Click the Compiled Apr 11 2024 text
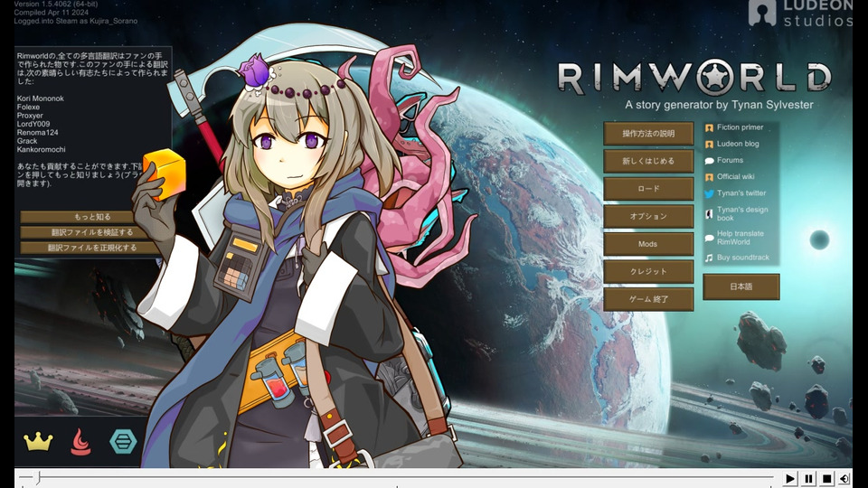Image resolution: width=868 pixels, height=488 pixels. (51, 12)
